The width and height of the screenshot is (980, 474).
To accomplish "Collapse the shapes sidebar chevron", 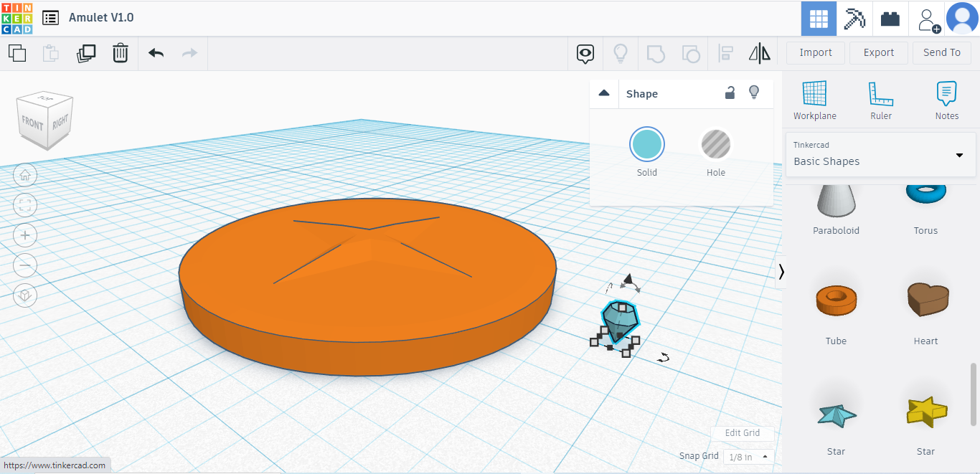I will point(781,271).
